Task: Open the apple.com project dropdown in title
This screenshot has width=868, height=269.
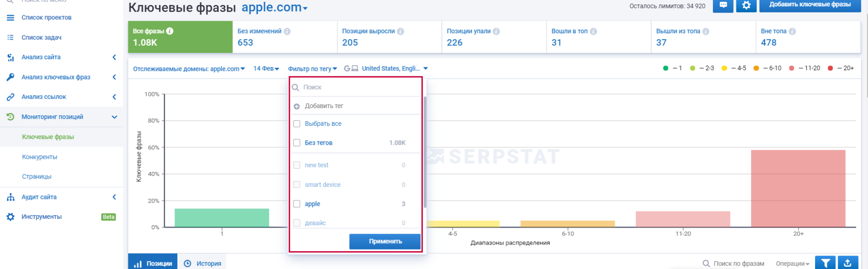Action: (x=275, y=7)
